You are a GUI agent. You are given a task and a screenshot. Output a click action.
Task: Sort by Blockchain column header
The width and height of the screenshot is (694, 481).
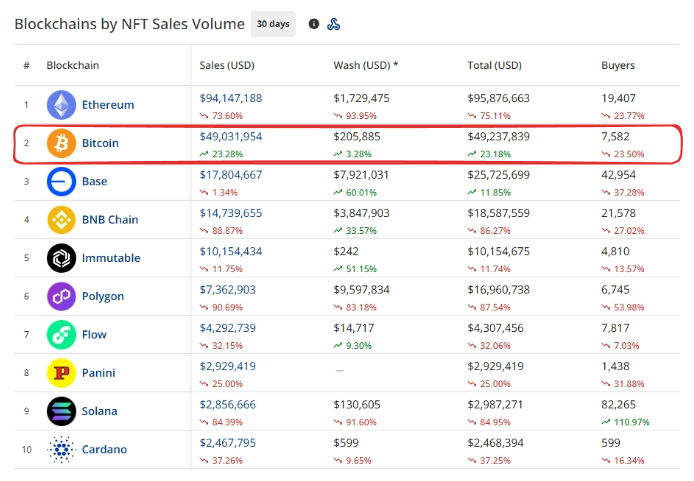(73, 65)
